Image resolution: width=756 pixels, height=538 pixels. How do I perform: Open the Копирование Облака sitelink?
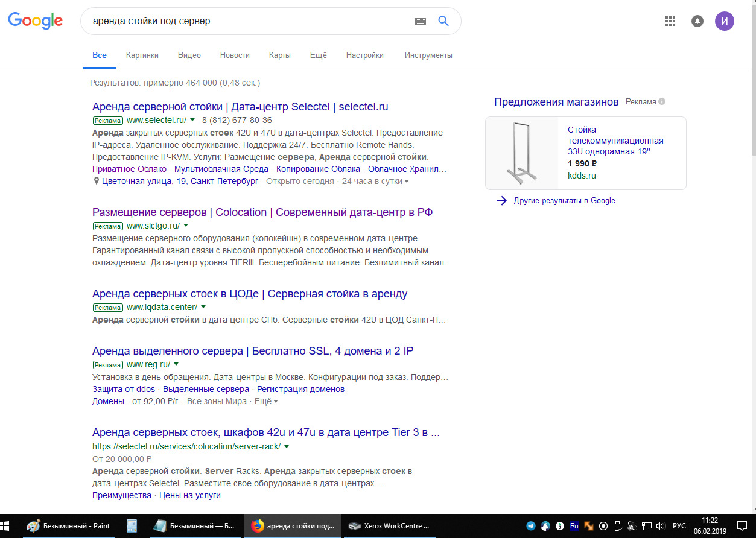click(x=318, y=169)
